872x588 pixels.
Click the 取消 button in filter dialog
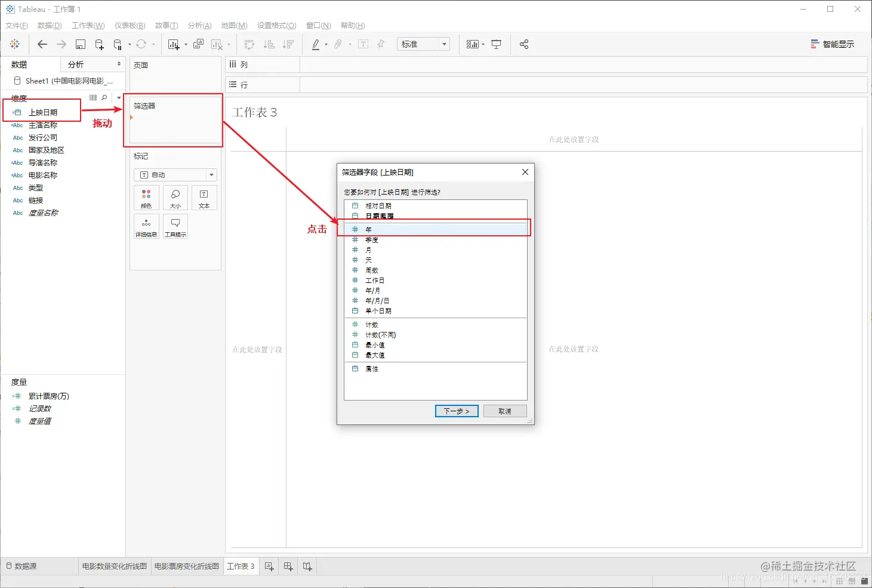click(505, 411)
